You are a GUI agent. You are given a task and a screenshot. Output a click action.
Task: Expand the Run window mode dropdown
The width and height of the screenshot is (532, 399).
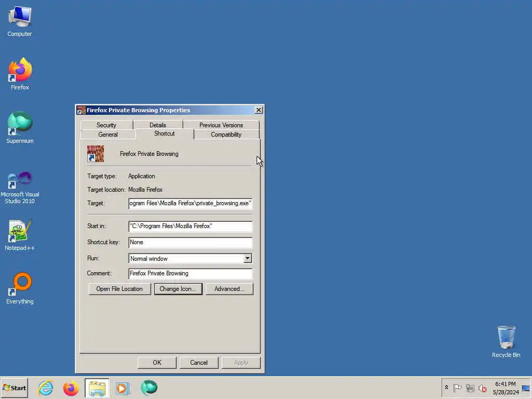point(248,259)
